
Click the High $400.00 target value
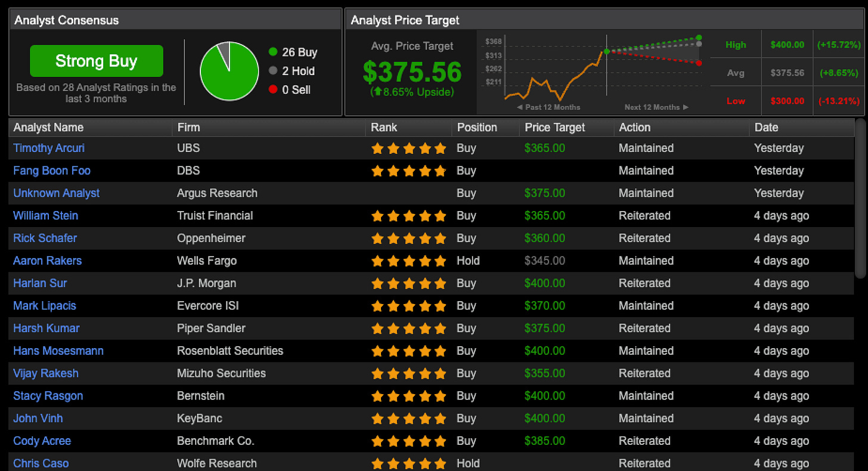coord(787,45)
